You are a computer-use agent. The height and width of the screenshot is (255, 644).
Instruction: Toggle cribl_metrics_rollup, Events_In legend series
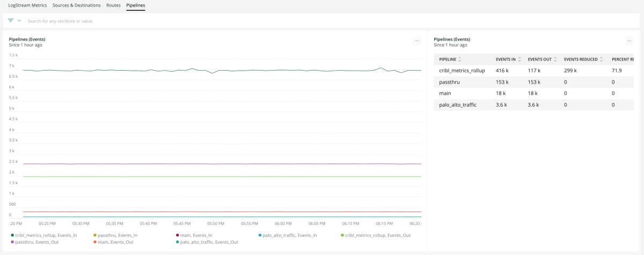tap(45, 235)
